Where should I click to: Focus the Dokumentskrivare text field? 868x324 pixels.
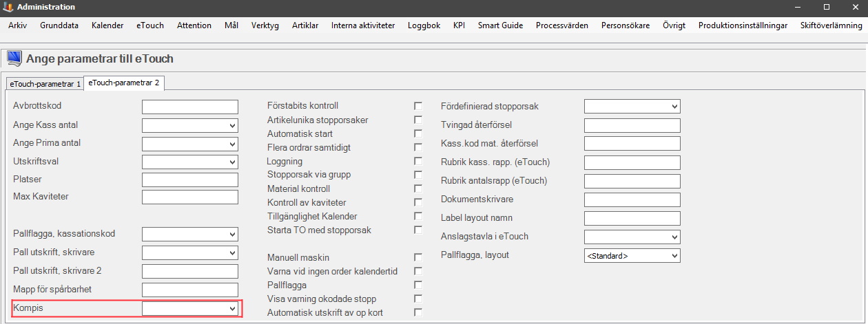tap(632, 200)
